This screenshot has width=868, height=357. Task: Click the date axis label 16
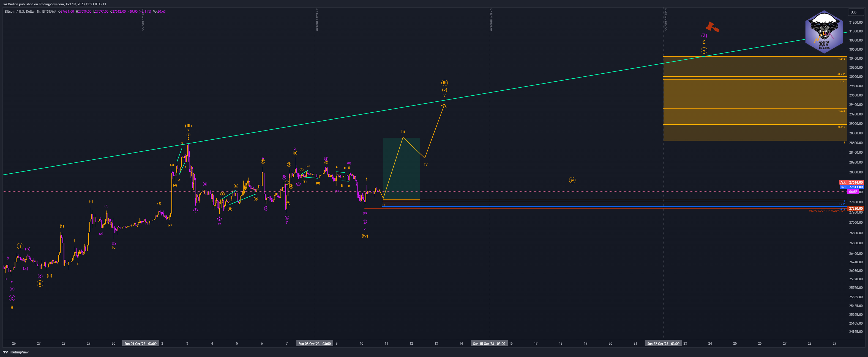pyautogui.click(x=511, y=344)
